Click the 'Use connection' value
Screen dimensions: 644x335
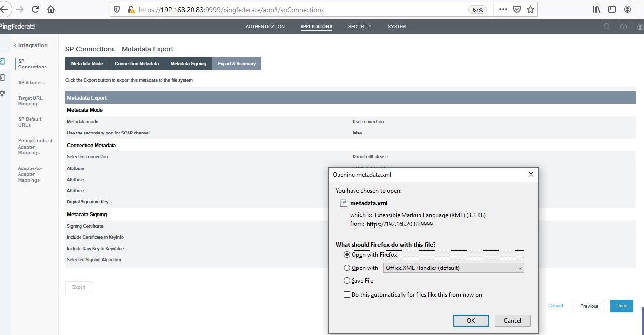[x=368, y=122]
